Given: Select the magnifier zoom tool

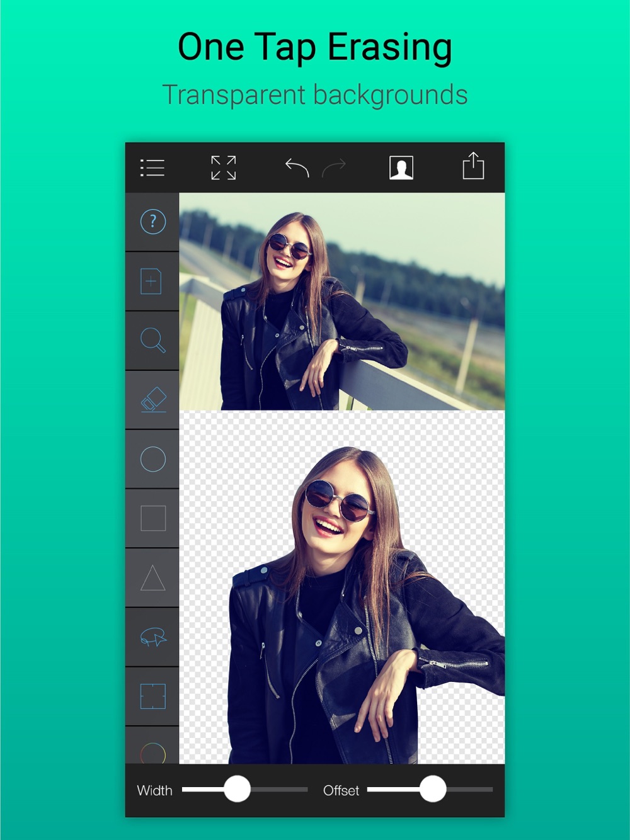Looking at the screenshot, I should coord(152,340).
